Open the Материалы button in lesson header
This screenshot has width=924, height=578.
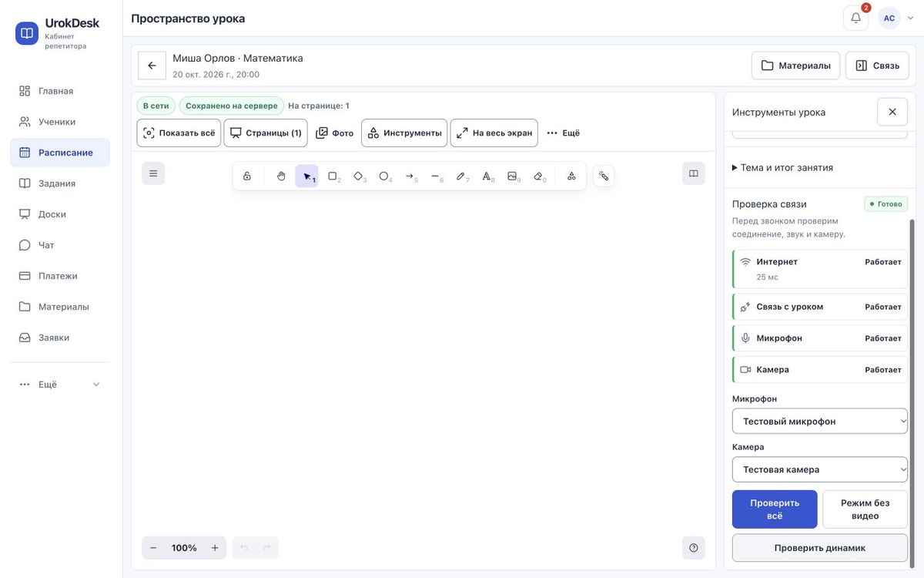[x=795, y=66]
